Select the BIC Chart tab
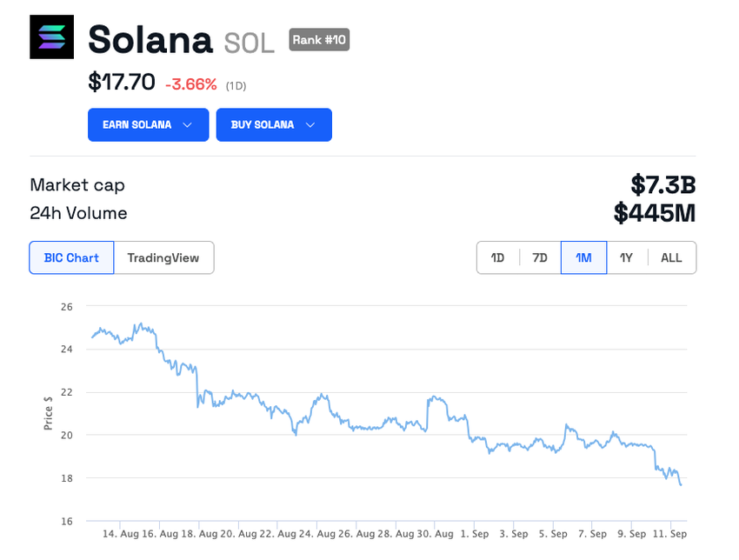 pos(70,257)
